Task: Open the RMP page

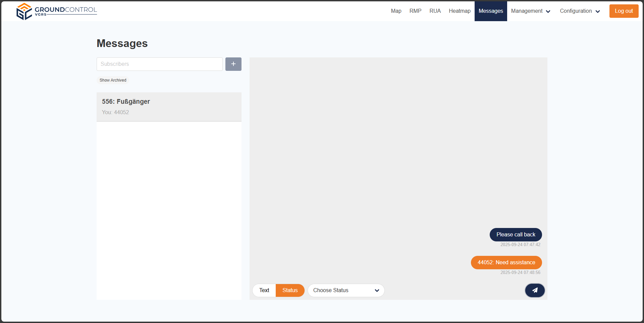Action: 415,11
